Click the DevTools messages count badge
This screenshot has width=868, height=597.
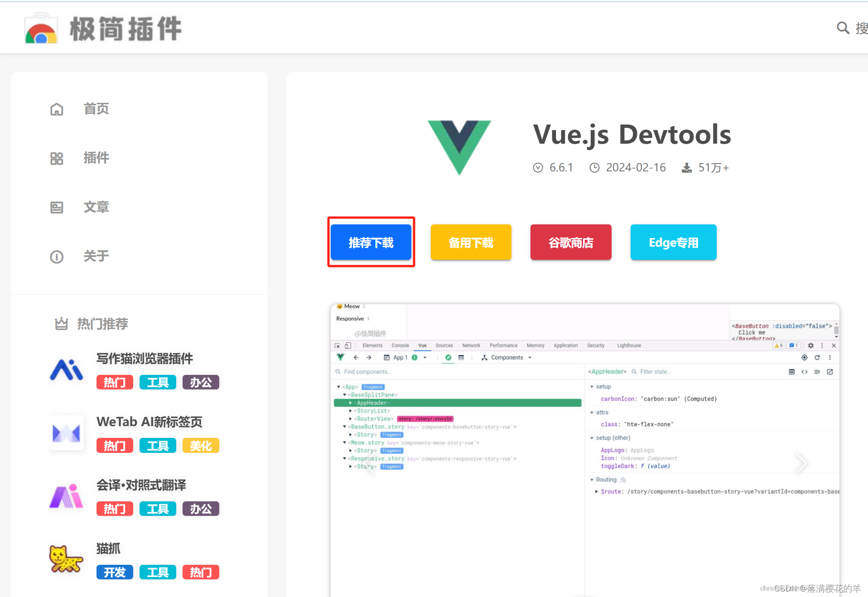tap(794, 345)
